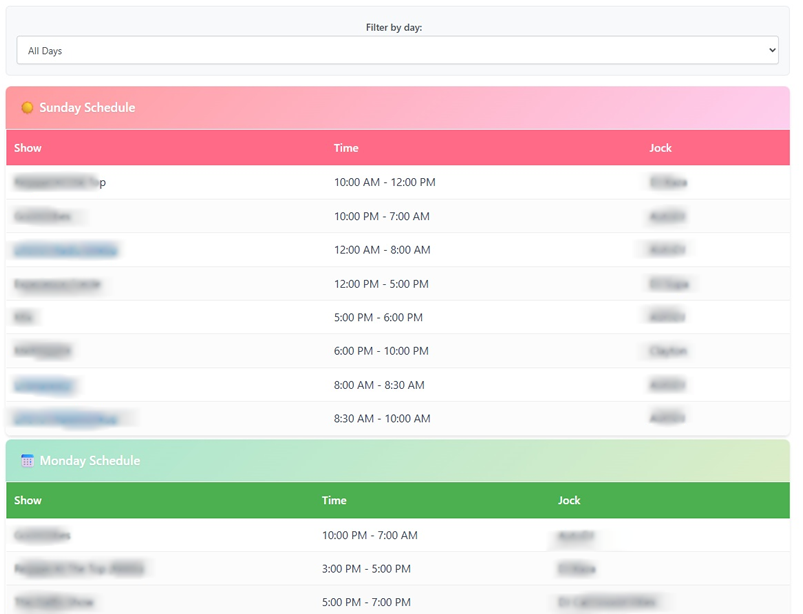Click the Show column header in Sunday table
The height and width of the screenshot is (614, 803).
click(28, 148)
